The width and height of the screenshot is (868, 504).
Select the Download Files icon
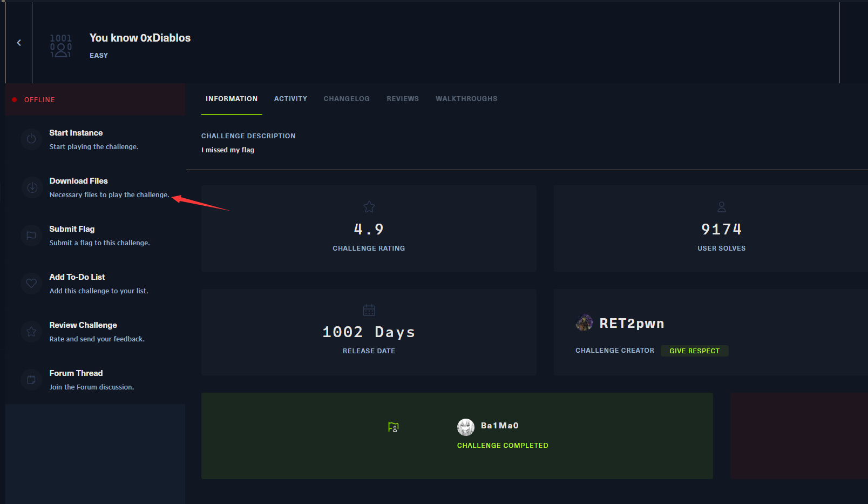click(31, 187)
